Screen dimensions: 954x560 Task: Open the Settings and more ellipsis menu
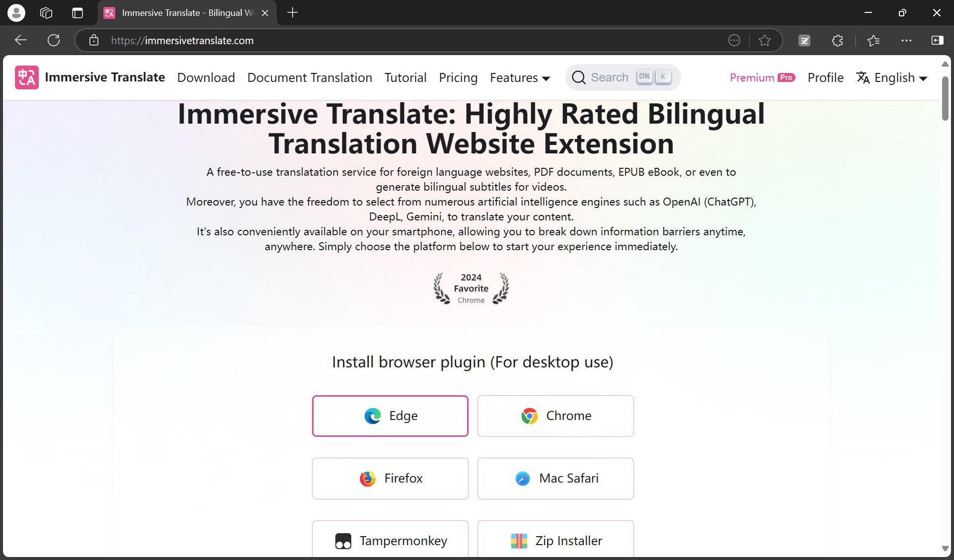[x=906, y=41]
